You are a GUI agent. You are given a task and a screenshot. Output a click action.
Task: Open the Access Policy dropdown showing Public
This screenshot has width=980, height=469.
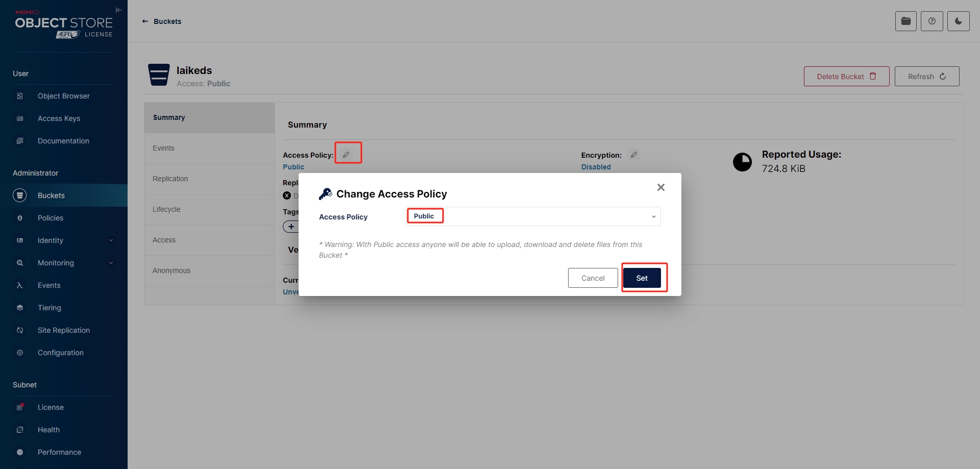pyautogui.click(x=533, y=216)
